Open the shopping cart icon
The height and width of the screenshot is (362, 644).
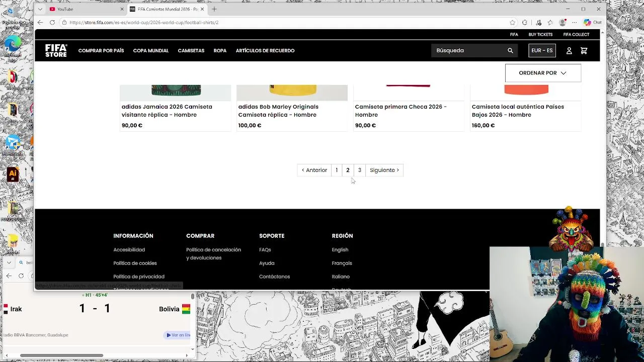click(584, 51)
